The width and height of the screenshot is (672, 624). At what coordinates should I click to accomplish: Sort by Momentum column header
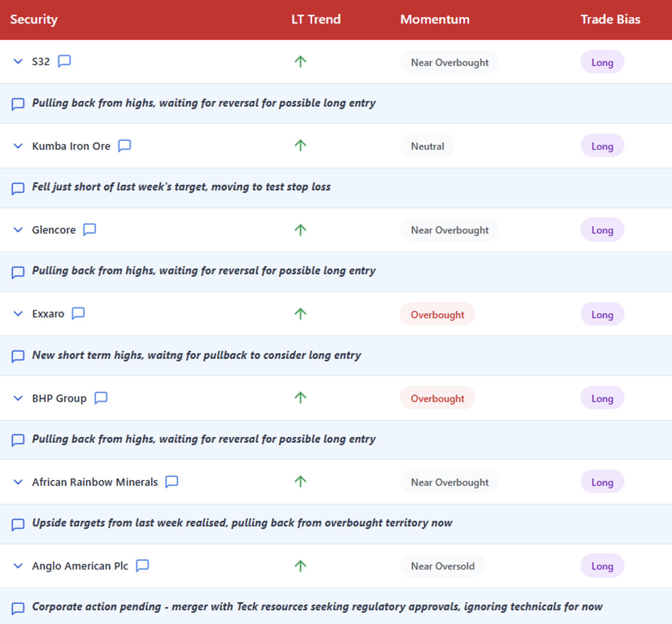(434, 19)
